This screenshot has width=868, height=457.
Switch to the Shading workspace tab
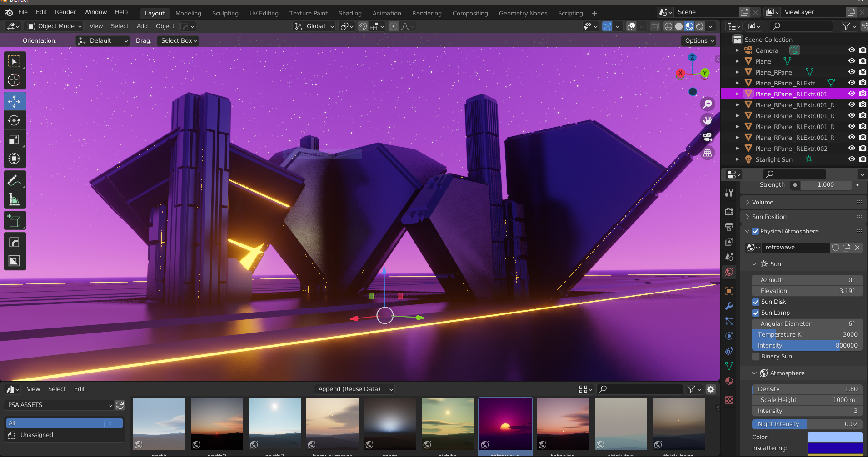[350, 13]
